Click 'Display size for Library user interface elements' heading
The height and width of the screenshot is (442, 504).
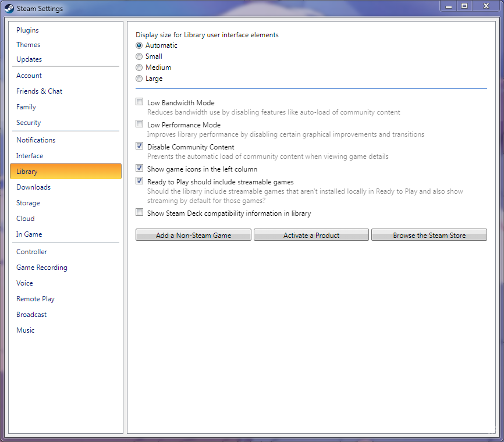pos(207,35)
